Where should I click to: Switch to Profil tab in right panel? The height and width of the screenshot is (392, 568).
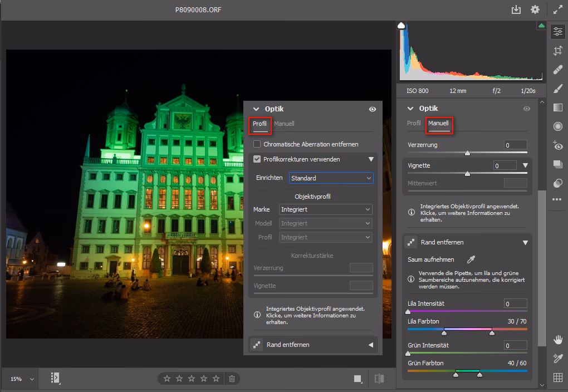(x=414, y=123)
